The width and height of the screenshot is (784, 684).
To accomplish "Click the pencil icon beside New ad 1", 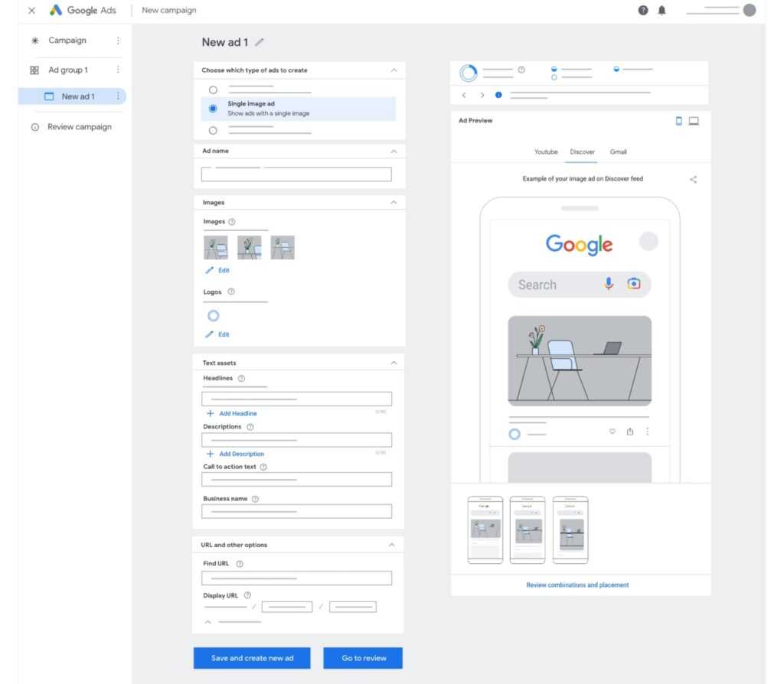I will (260, 42).
